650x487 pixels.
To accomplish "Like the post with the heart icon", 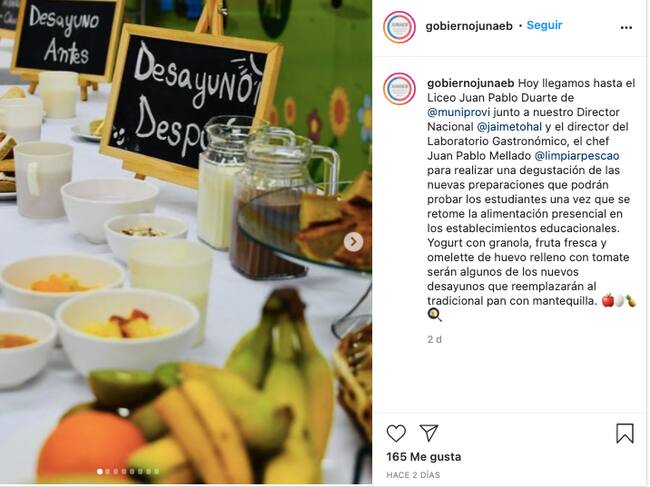I will point(396,434).
